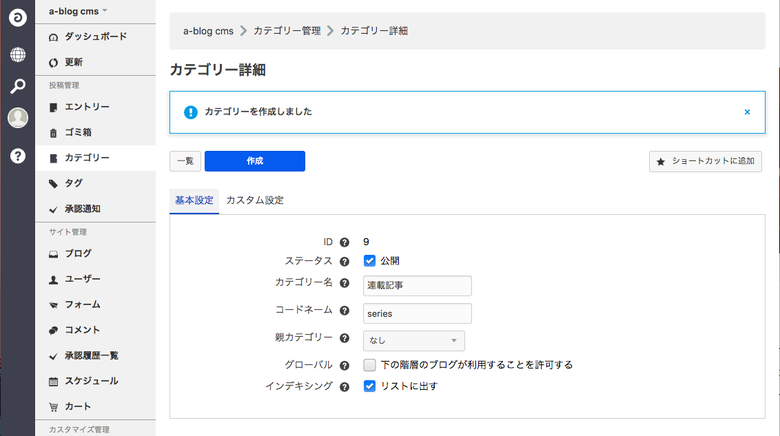
Task: Open the search magnifier icon
Action: coord(18,86)
